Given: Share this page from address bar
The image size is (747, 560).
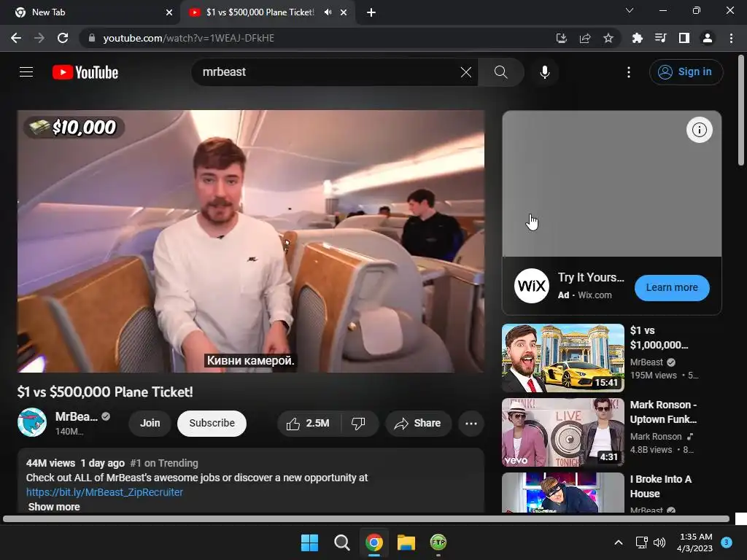Looking at the screenshot, I should pos(585,38).
